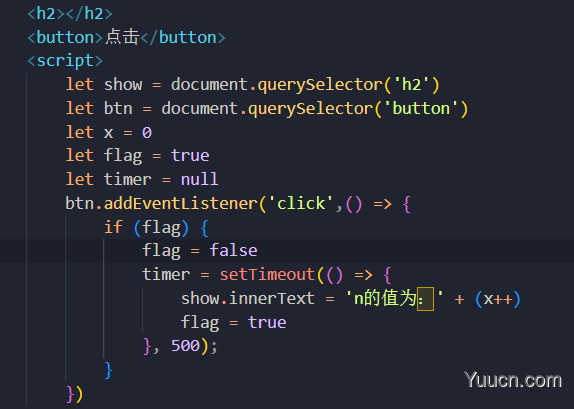Click show.innerText property

(248, 299)
